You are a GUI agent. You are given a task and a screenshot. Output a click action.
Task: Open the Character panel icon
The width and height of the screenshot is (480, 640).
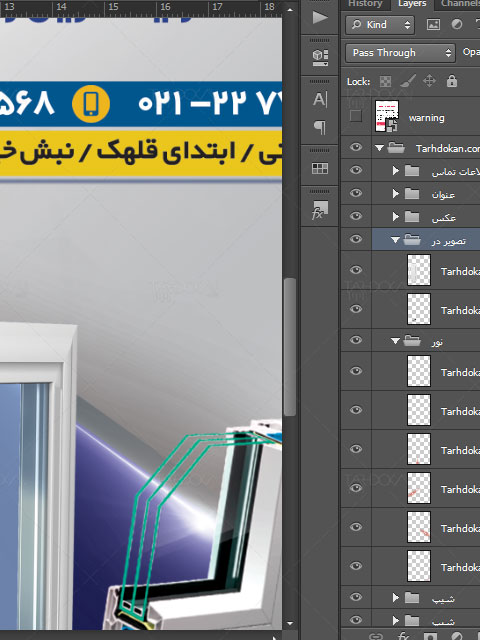pos(320,99)
